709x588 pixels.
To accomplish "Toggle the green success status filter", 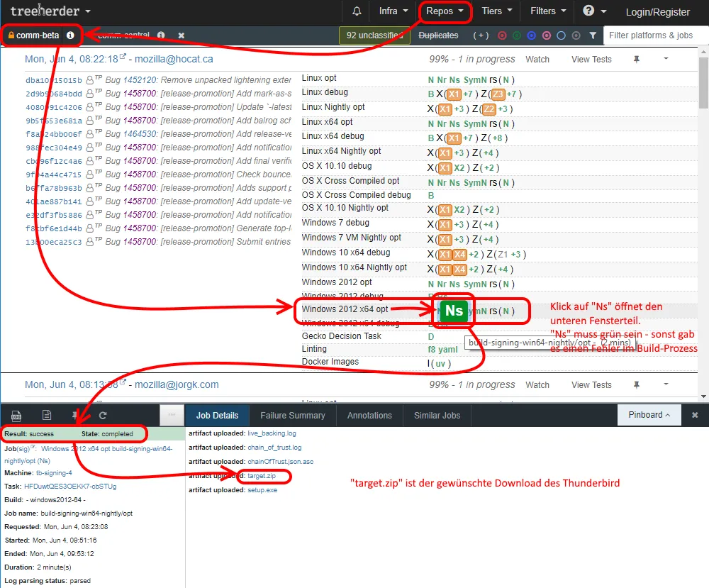I will point(517,35).
